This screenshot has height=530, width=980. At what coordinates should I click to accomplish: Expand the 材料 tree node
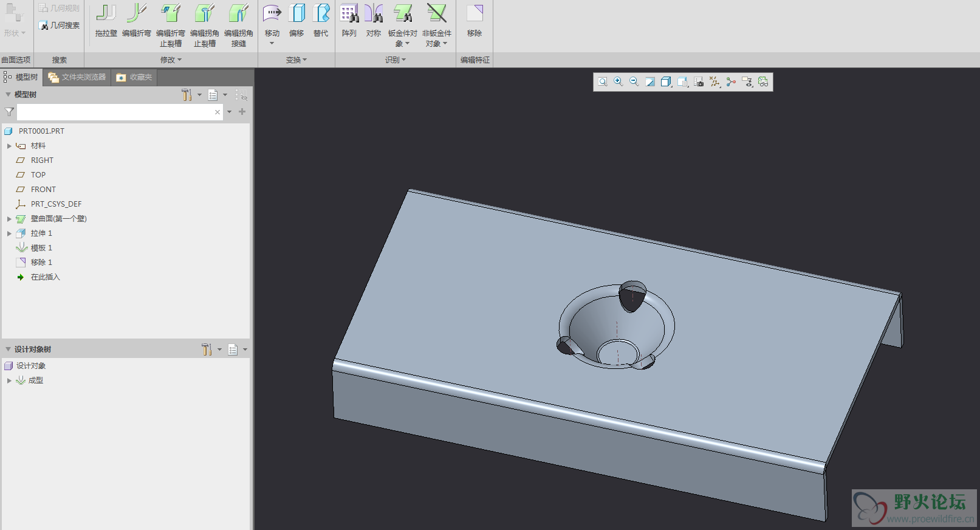[9, 146]
